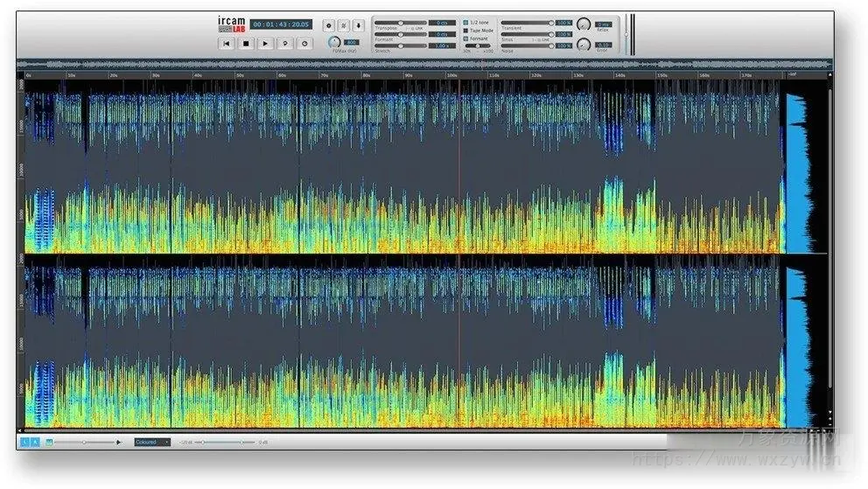Click the Transient slider
Image resolution: width=868 pixels, height=489 pixels.
(527, 23)
